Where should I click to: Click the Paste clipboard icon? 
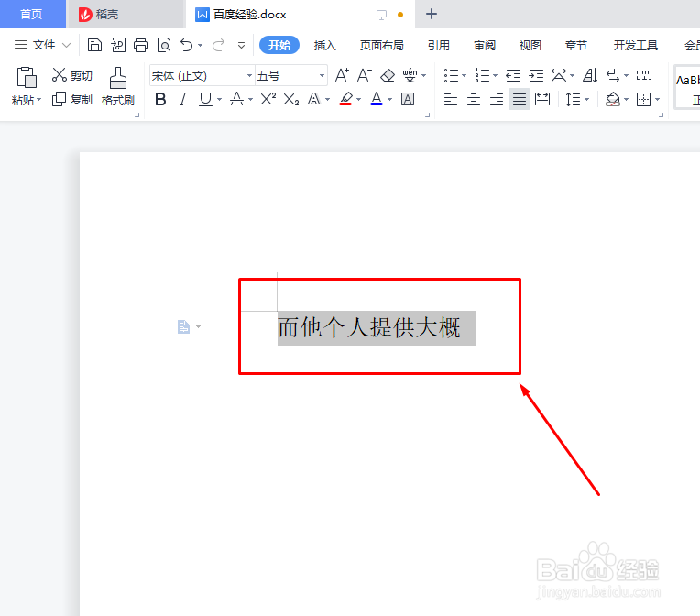coord(27,77)
